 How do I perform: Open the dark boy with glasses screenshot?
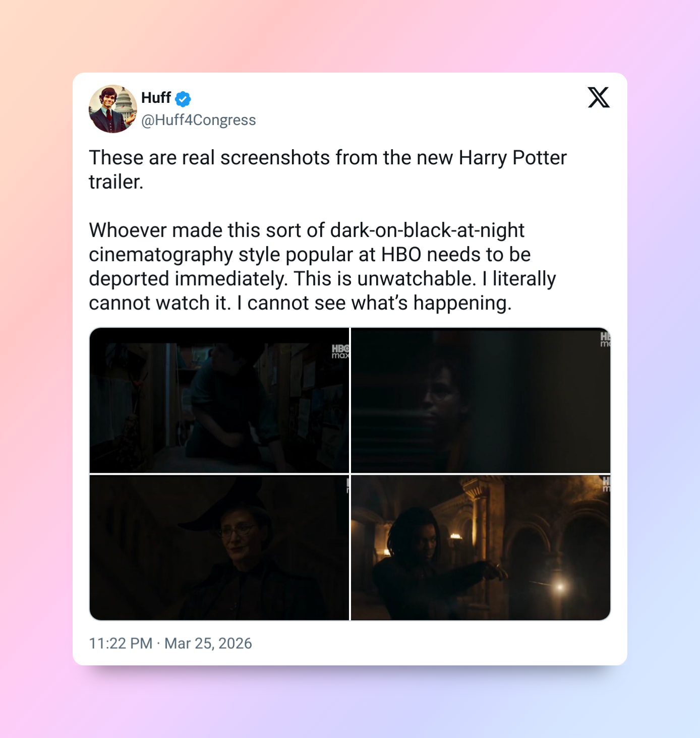click(x=481, y=400)
